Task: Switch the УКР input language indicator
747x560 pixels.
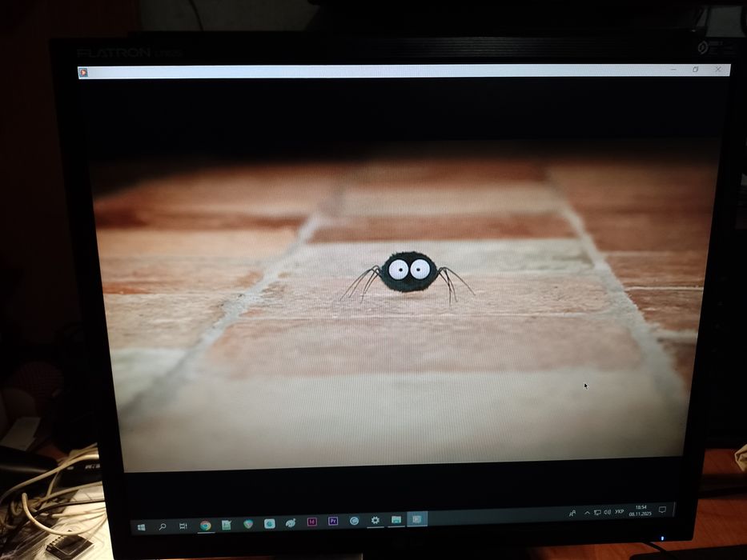Action: coord(620,511)
